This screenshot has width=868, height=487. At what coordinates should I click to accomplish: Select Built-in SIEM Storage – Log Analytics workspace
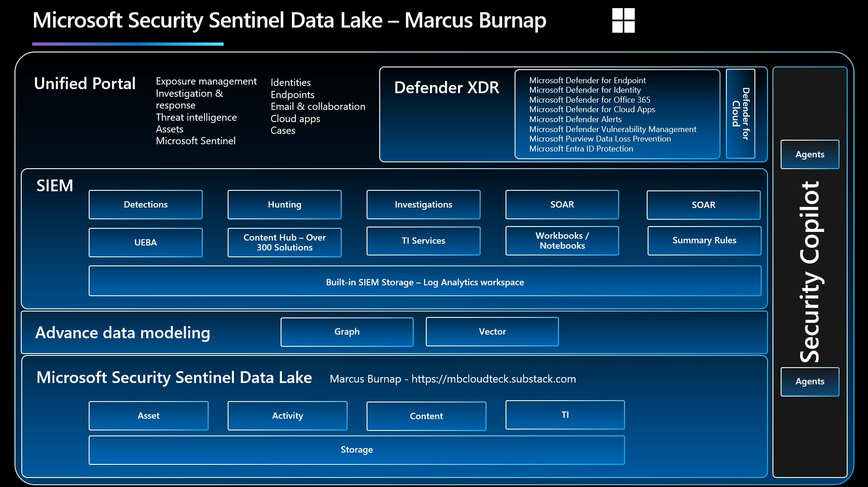point(425,281)
